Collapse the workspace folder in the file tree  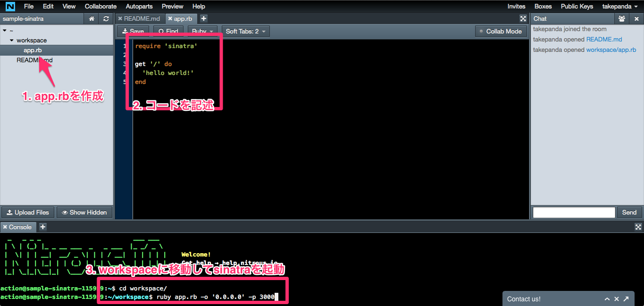click(x=11, y=40)
